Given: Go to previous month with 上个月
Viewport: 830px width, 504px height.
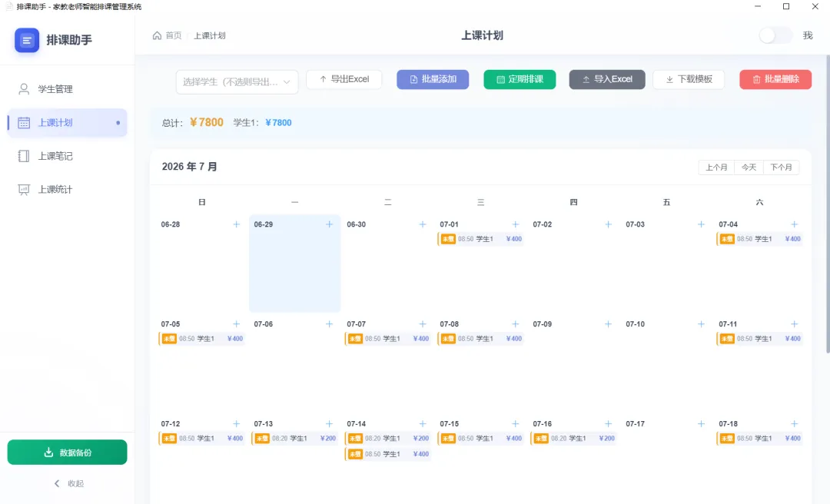Looking at the screenshot, I should [716, 167].
